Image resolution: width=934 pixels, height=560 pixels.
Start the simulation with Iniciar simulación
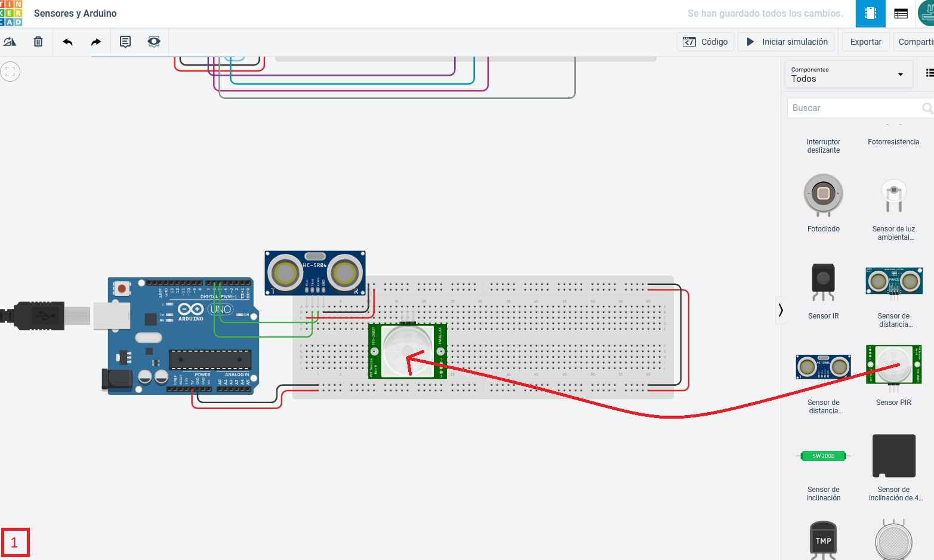click(785, 42)
